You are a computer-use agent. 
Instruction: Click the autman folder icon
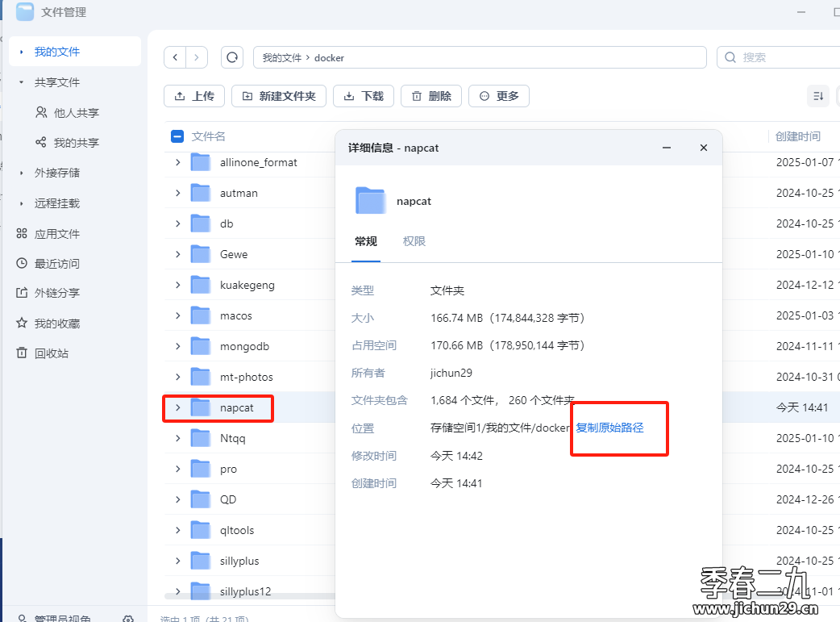point(201,193)
